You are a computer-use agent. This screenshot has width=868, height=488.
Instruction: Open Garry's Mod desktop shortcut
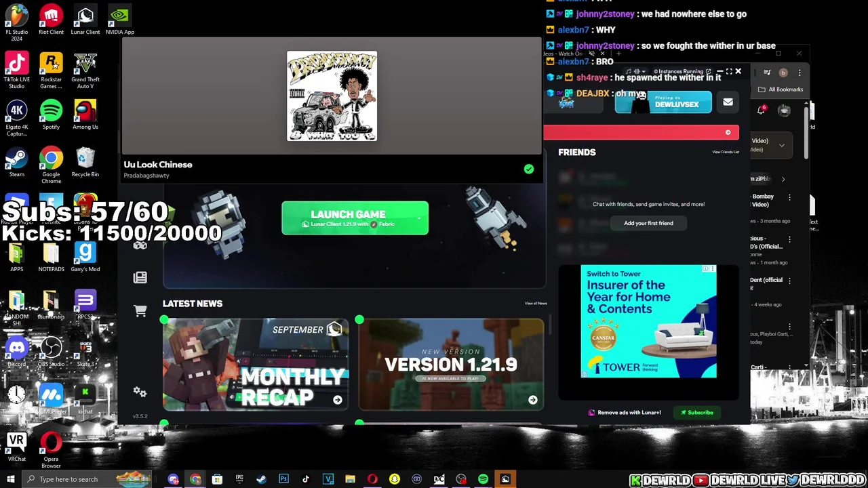tap(85, 257)
